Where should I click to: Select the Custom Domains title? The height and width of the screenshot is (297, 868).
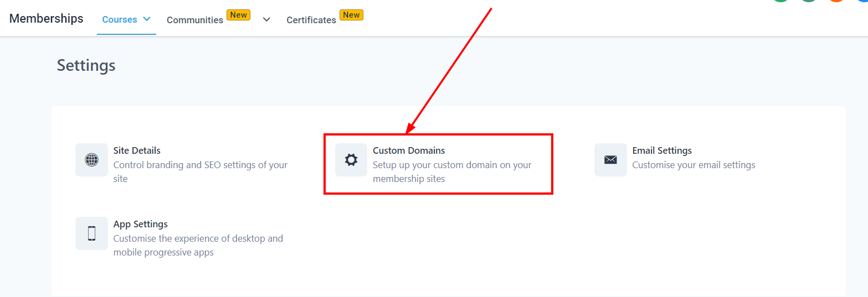click(x=409, y=150)
